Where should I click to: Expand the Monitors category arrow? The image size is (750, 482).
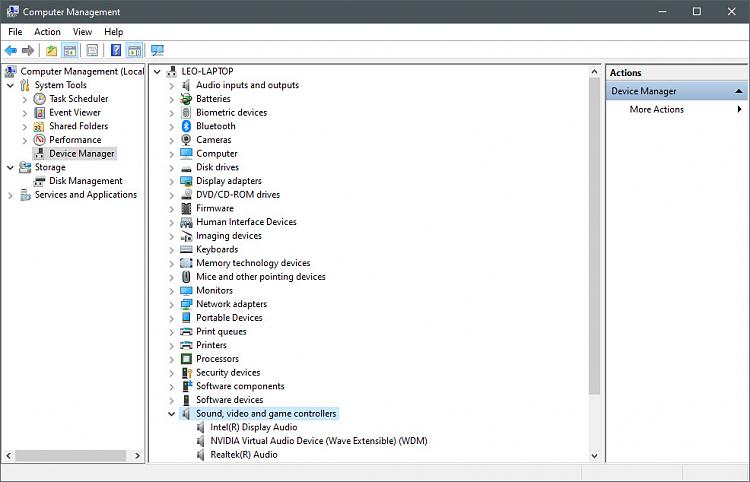[171, 291]
